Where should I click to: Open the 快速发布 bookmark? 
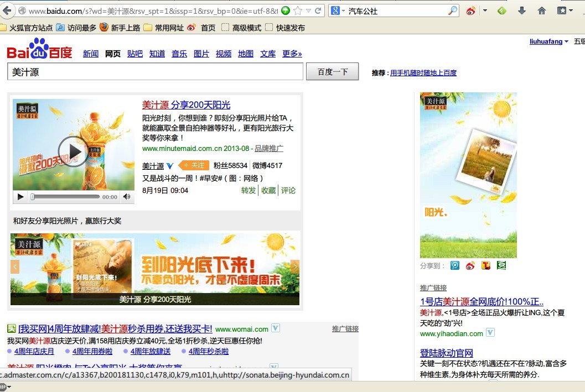tap(285, 28)
